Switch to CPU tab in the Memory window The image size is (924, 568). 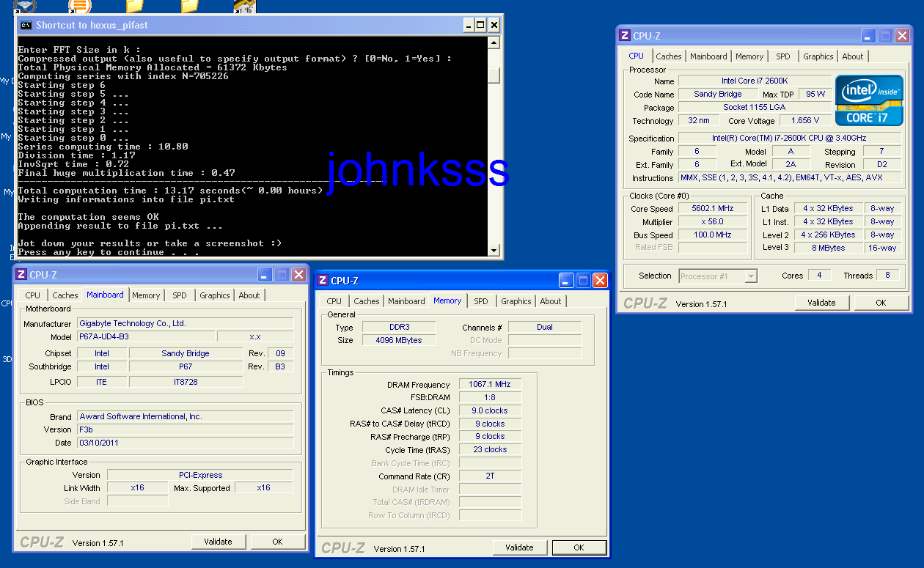pos(334,301)
